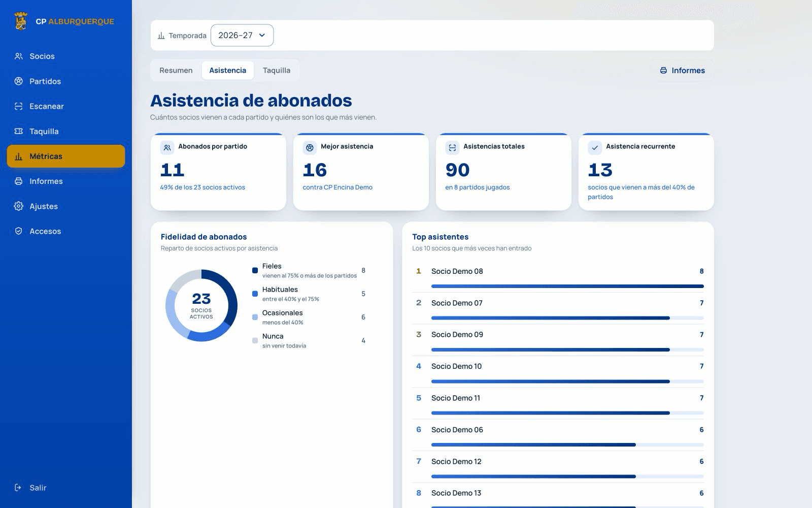Image resolution: width=812 pixels, height=508 pixels.
Task: Click the people icon on Abonados por partido card
Action: pyautogui.click(x=167, y=148)
